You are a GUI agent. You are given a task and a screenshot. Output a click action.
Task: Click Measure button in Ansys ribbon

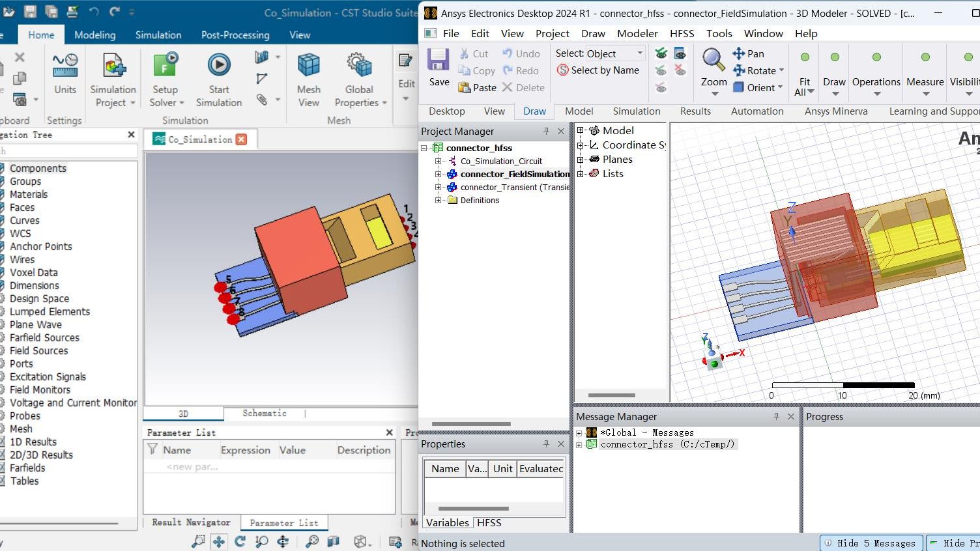click(x=925, y=74)
